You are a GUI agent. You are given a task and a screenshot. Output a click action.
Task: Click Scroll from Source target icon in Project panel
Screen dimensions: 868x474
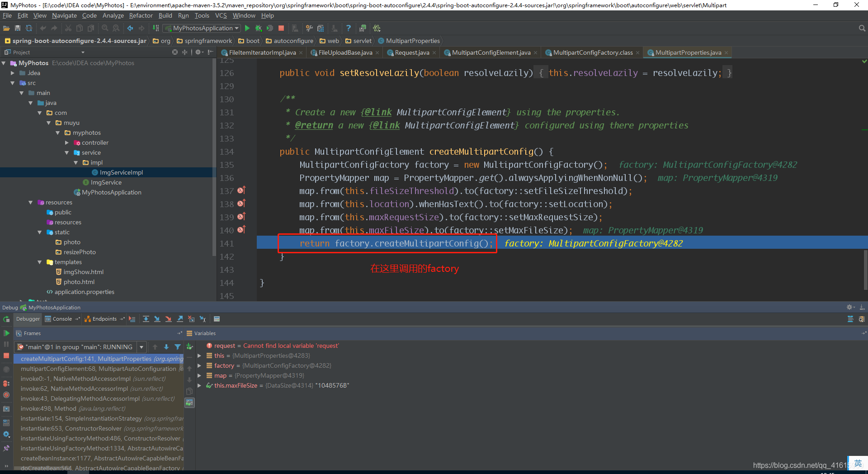(175, 52)
